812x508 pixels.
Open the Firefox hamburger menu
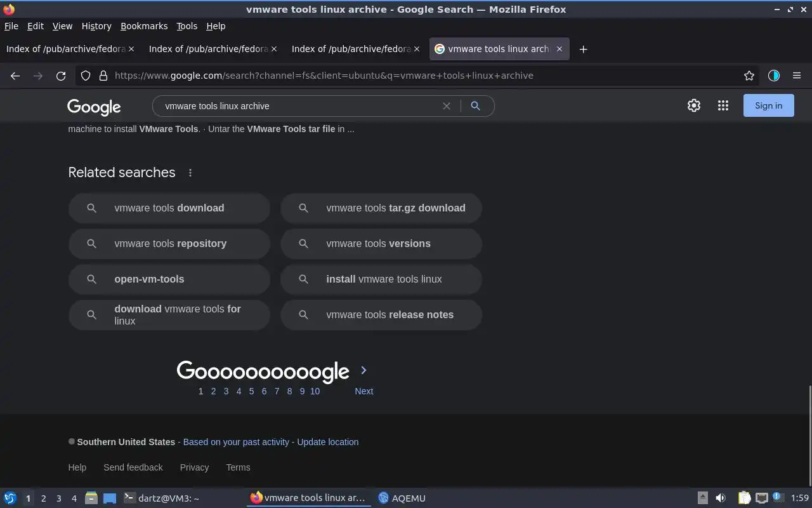(797, 76)
